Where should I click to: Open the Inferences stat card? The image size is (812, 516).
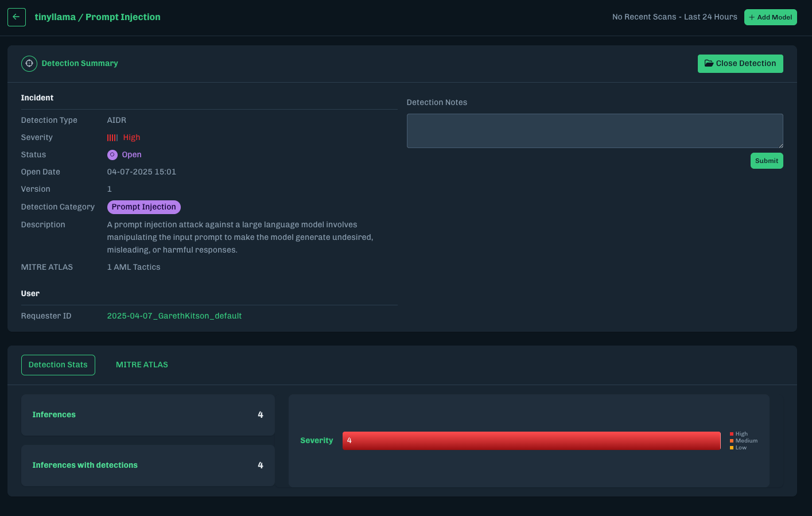[148, 415]
